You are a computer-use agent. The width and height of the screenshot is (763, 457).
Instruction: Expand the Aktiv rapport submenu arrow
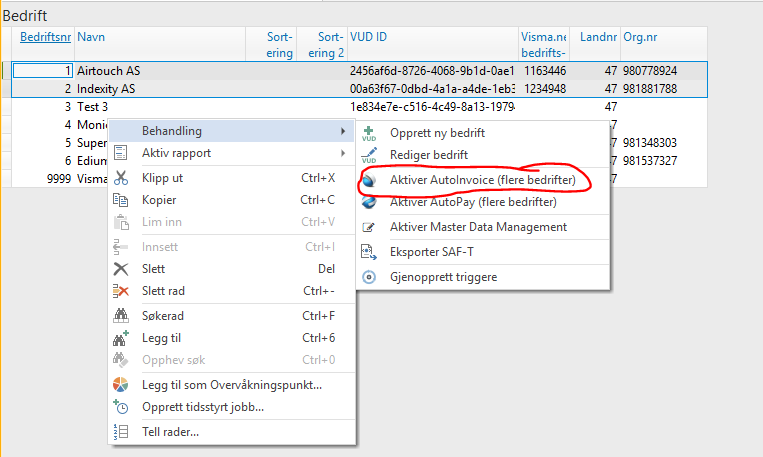tap(343, 153)
